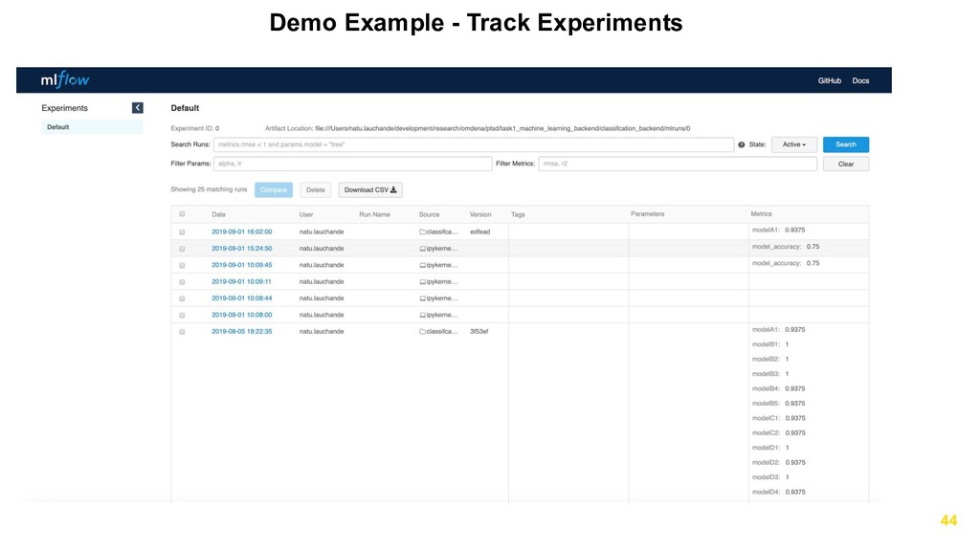
Task: Click the Source column header
Action: (430, 215)
